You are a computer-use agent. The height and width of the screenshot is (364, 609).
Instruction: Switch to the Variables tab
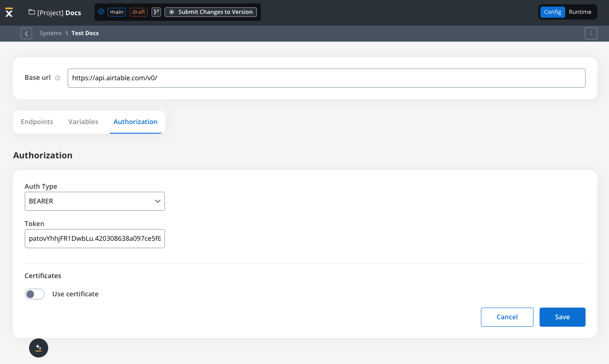(83, 122)
